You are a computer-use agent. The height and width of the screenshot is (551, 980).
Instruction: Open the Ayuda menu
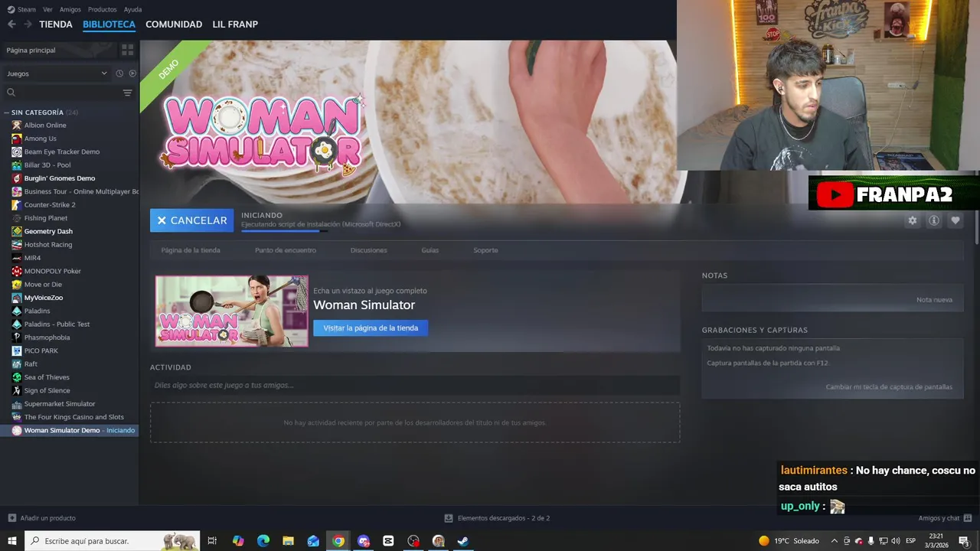[132, 9]
